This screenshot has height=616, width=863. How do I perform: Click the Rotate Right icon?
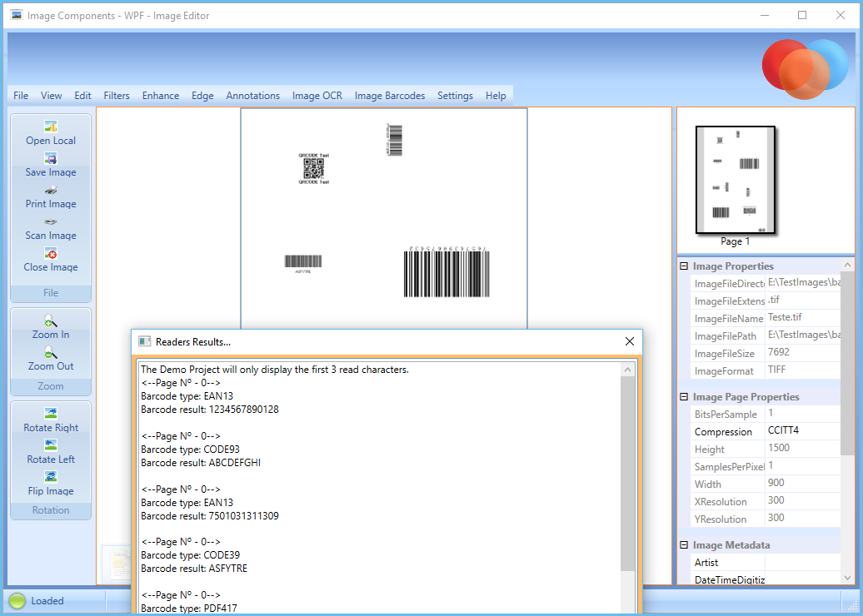(51, 414)
